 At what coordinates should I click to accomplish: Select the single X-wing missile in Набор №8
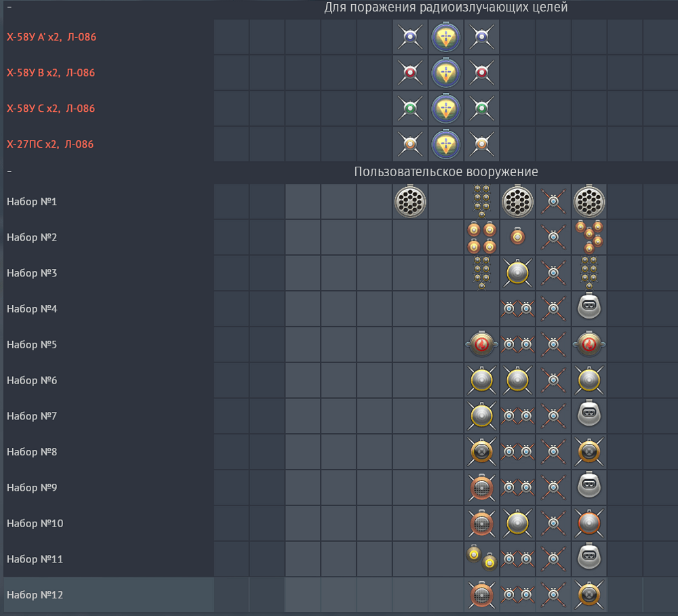pyautogui.click(x=553, y=452)
